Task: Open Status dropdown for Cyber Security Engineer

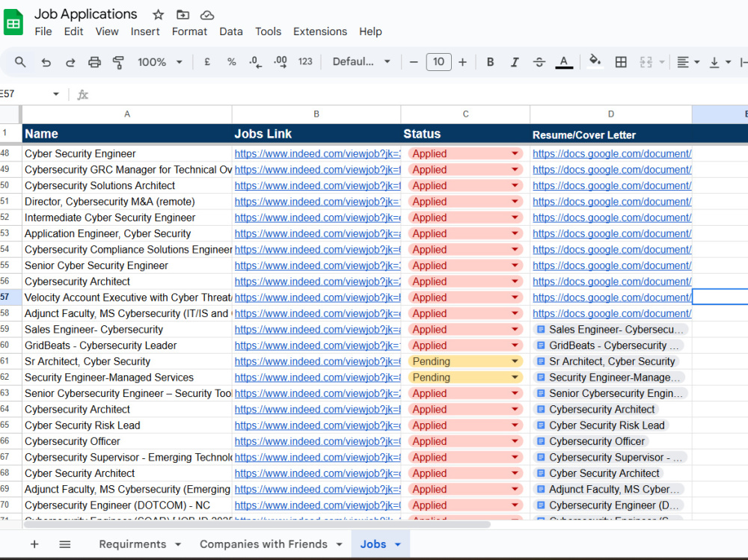Action: click(515, 153)
